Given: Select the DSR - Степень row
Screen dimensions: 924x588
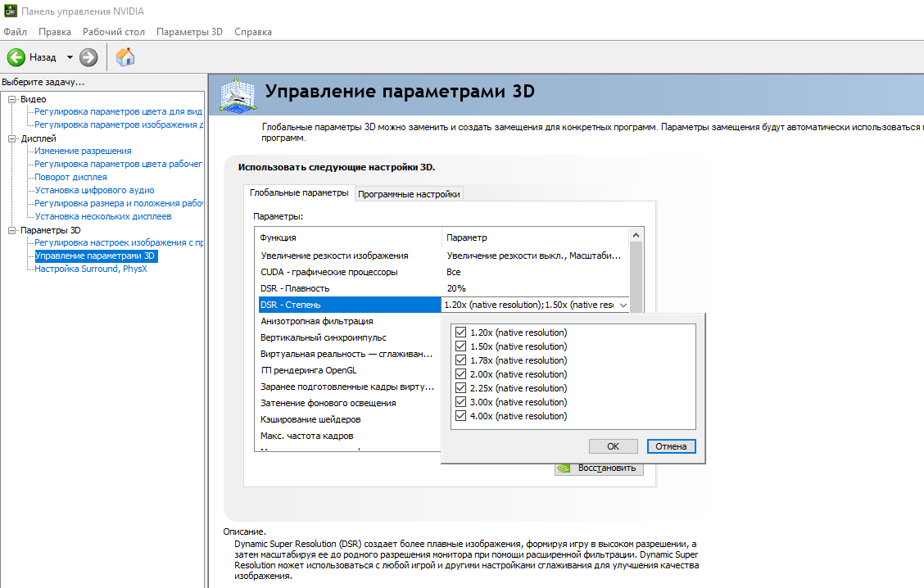Looking at the screenshot, I should 350,305.
